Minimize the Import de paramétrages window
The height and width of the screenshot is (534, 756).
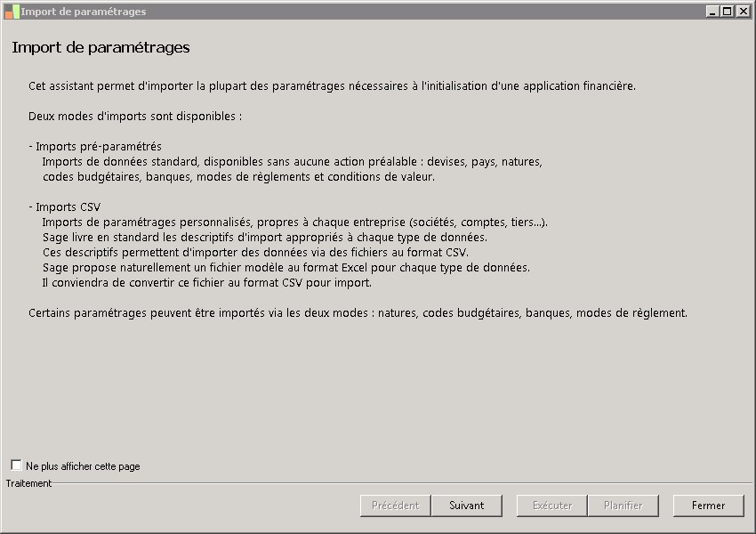(712, 12)
